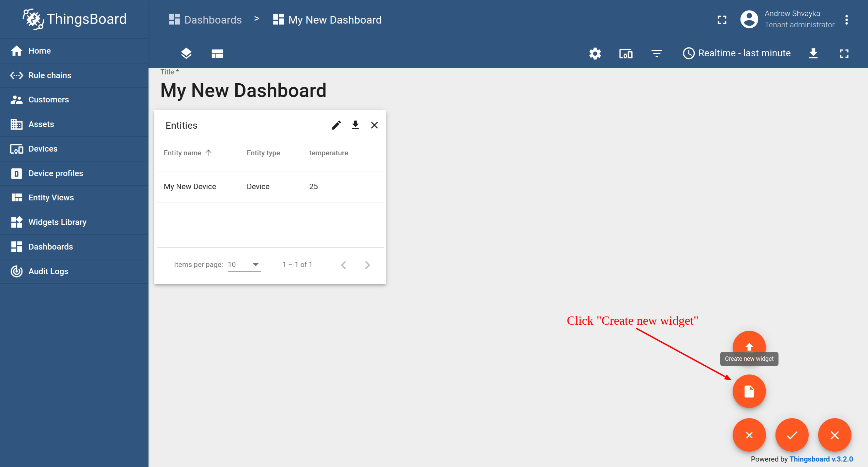Image resolution: width=868 pixels, height=467 pixels.
Task: Go to the Customers page
Action: 74,100
